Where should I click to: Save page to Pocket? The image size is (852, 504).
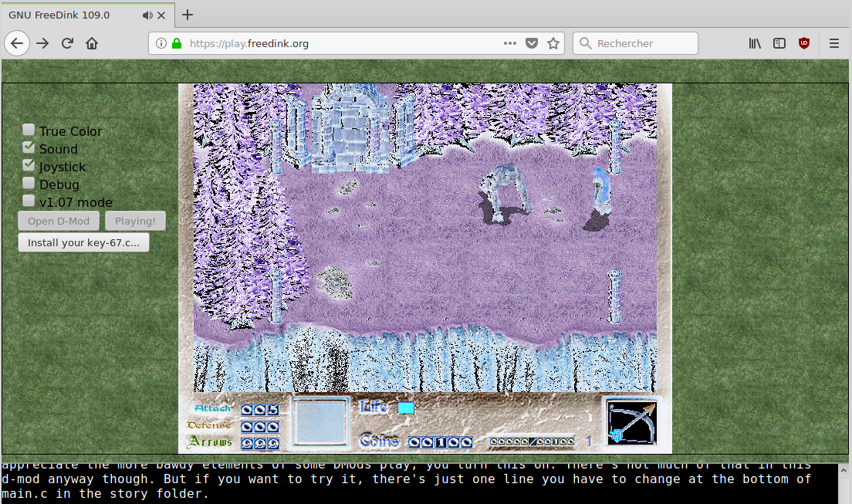coord(532,43)
